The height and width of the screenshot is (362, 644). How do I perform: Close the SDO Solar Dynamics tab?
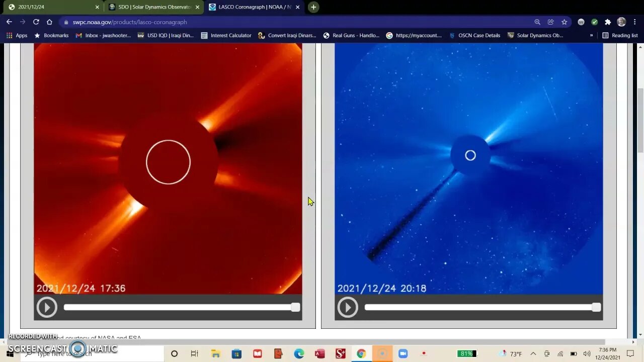(x=198, y=7)
